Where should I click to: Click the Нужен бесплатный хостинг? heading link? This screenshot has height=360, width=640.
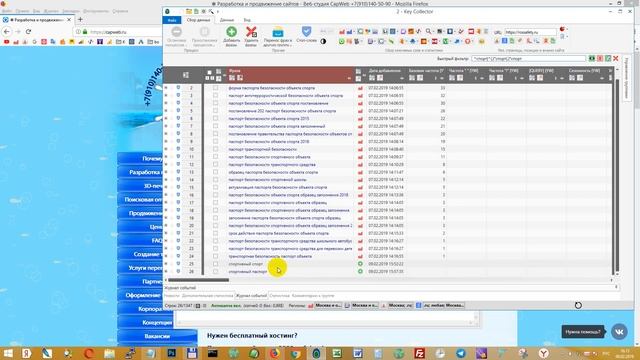(x=252, y=335)
